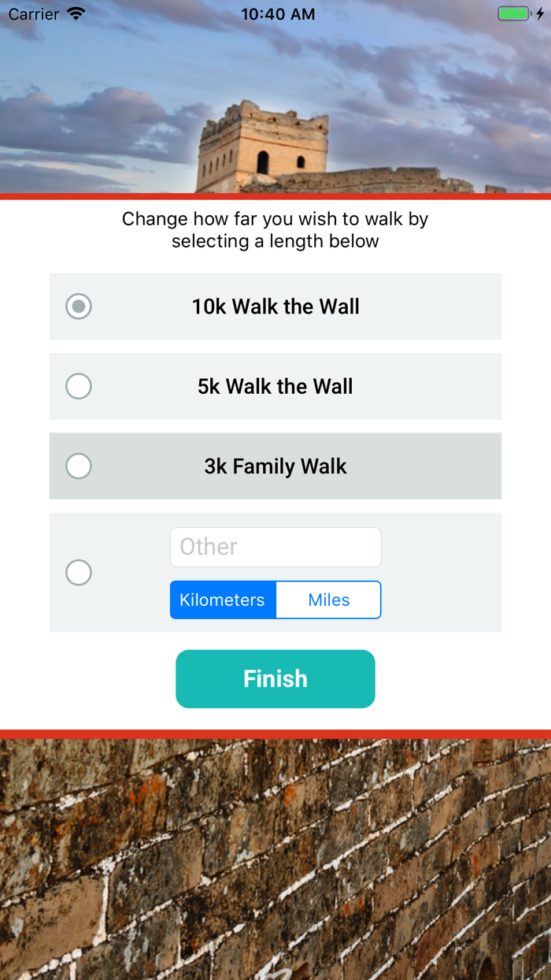Select the 3k Family Walk radio button
551x980 pixels.
[78, 466]
